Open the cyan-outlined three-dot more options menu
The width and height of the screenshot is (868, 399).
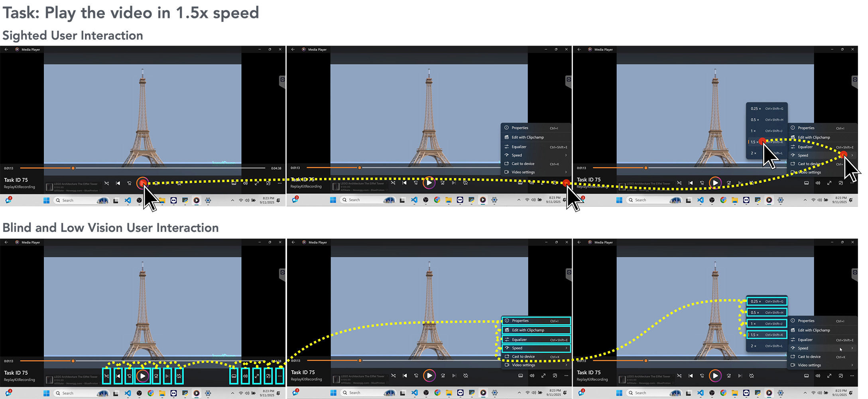click(279, 376)
